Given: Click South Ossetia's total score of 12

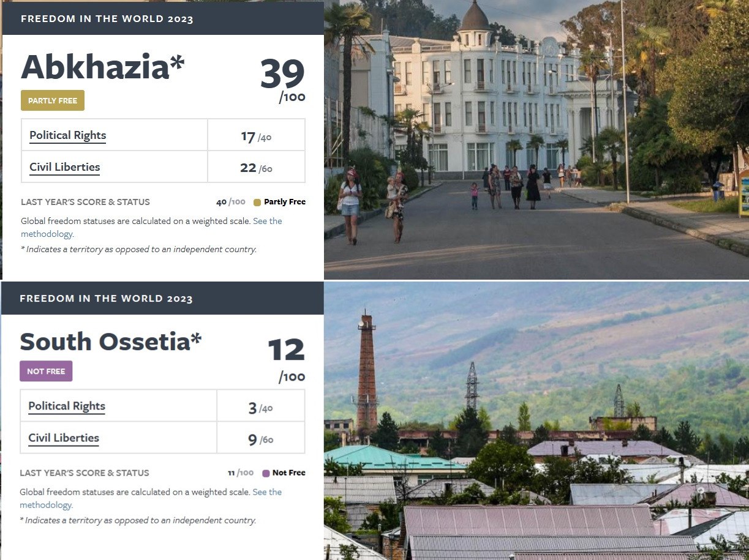Looking at the screenshot, I should pos(286,350).
